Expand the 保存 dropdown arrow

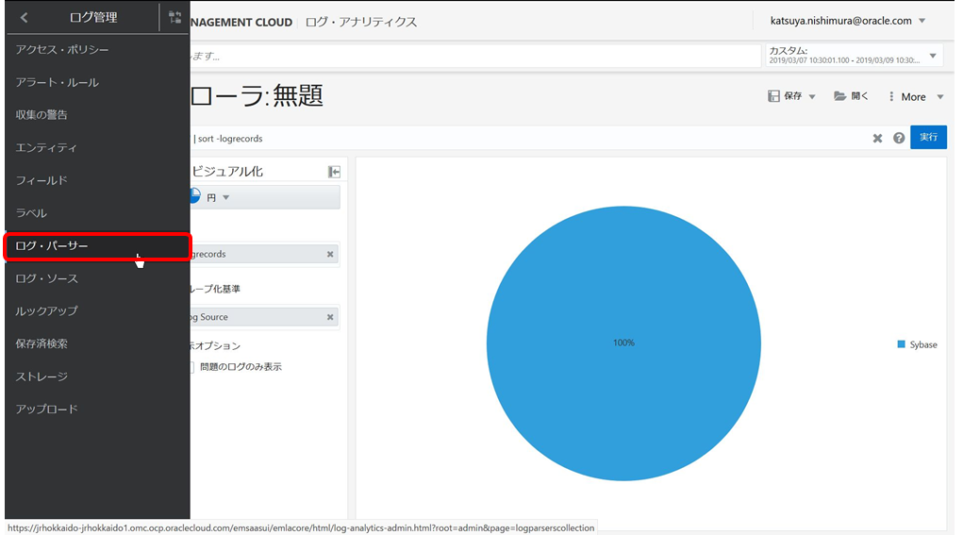tap(812, 97)
